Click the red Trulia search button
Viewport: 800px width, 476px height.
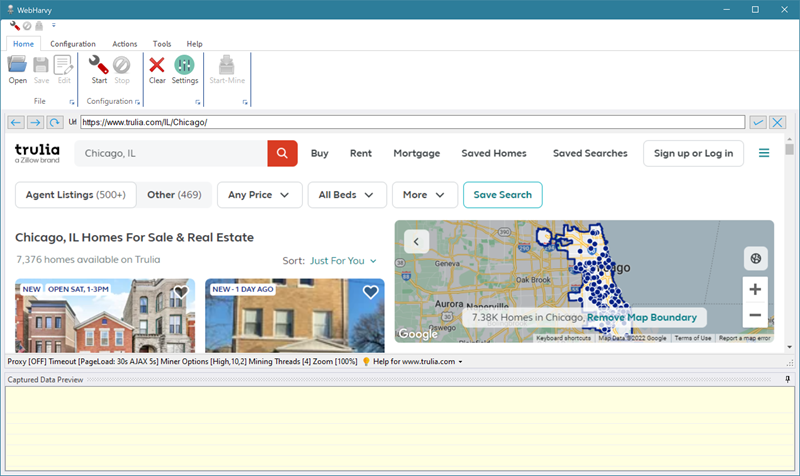click(x=282, y=153)
